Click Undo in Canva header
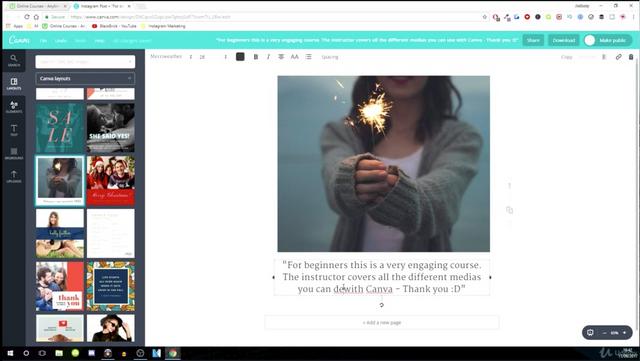The height and width of the screenshot is (361, 640). (x=61, y=41)
